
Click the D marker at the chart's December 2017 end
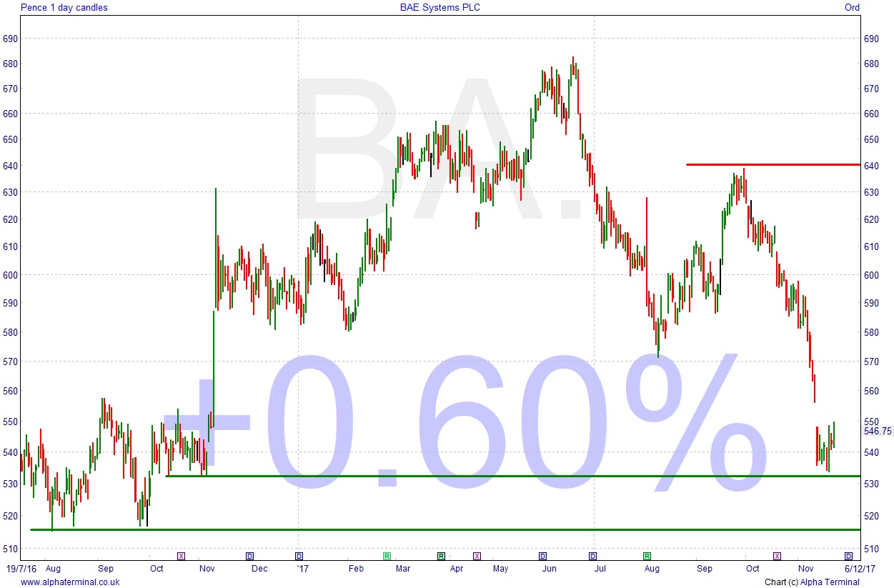(848, 556)
